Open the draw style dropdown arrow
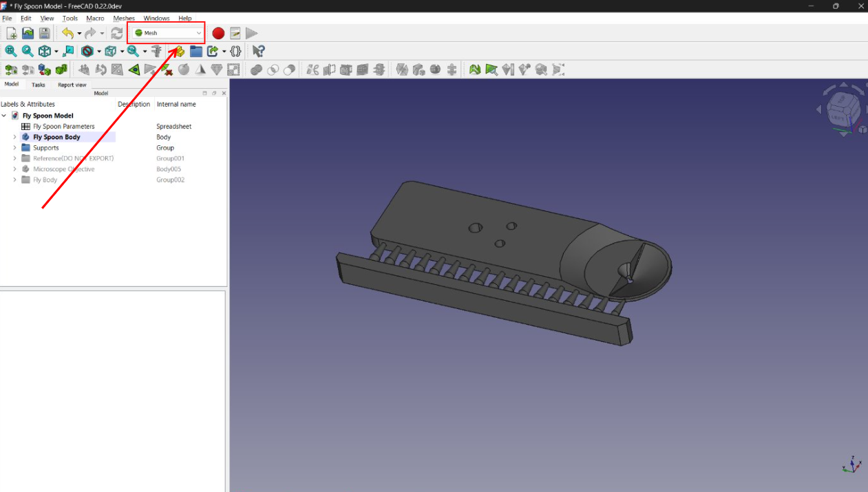Viewport: 868px width, 492px height. (99, 51)
